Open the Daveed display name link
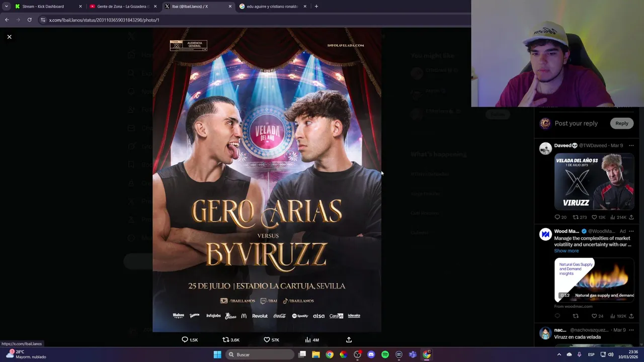644x362 pixels. coord(566,145)
